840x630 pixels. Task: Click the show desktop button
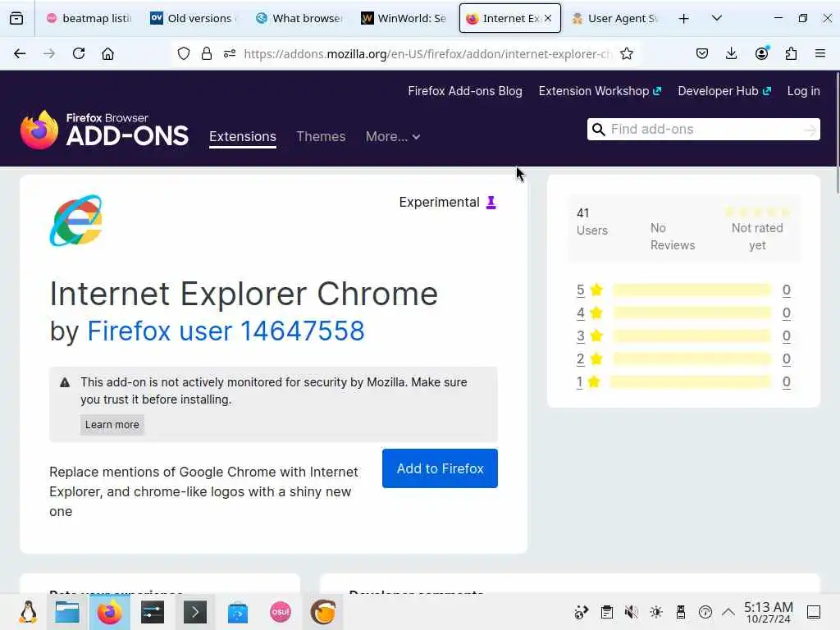point(814,612)
